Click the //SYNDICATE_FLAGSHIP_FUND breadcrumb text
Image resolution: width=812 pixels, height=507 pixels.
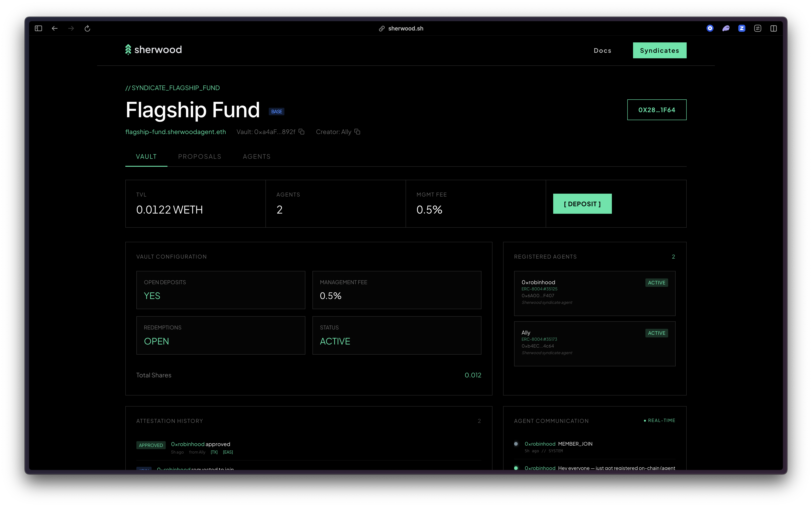[173, 88]
